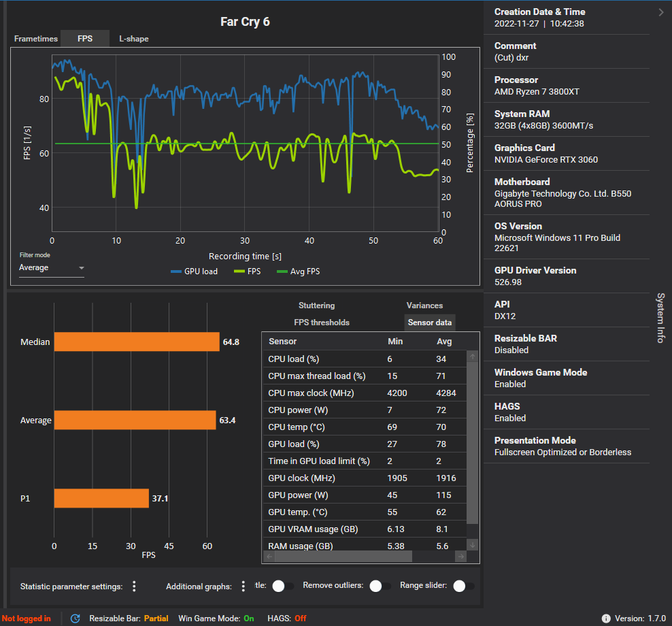Select the CPU max thread load row
Viewport: 672px width, 626px height.
365,376
